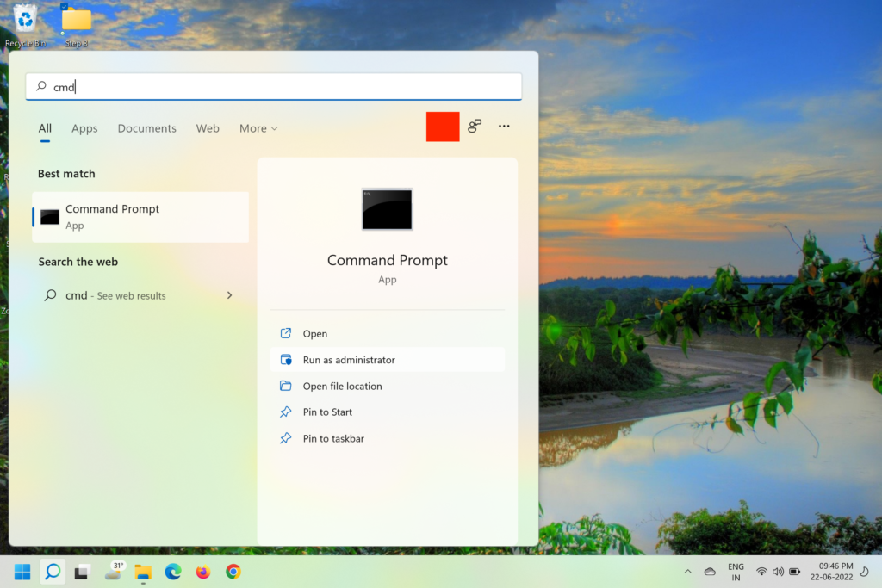Open the three-dot more options menu
Image resolution: width=882 pixels, height=588 pixels.
coord(504,127)
